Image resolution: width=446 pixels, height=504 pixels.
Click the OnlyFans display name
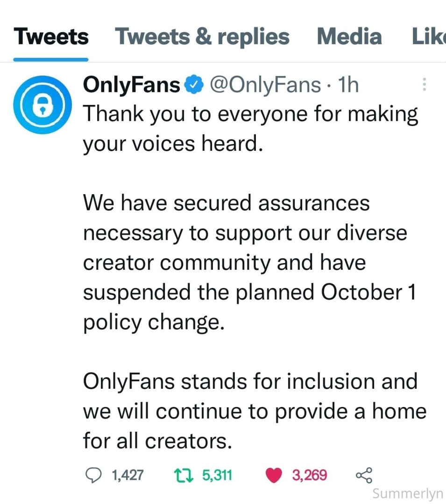tap(132, 85)
